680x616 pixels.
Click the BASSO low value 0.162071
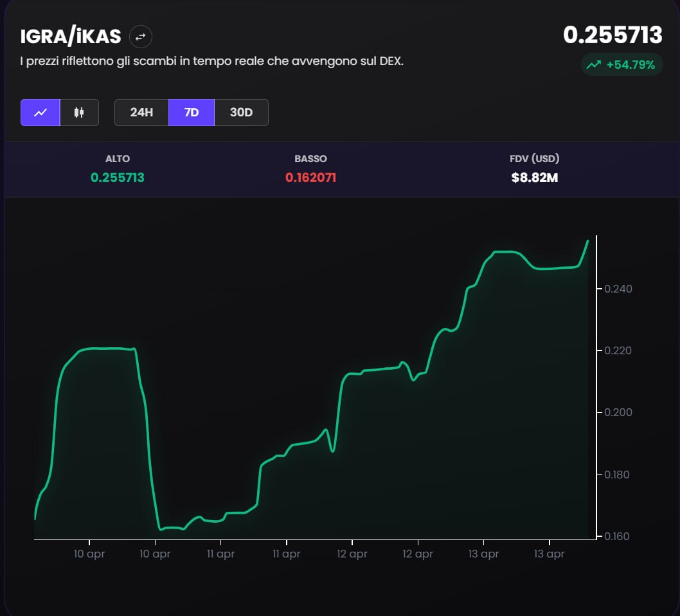click(x=310, y=177)
